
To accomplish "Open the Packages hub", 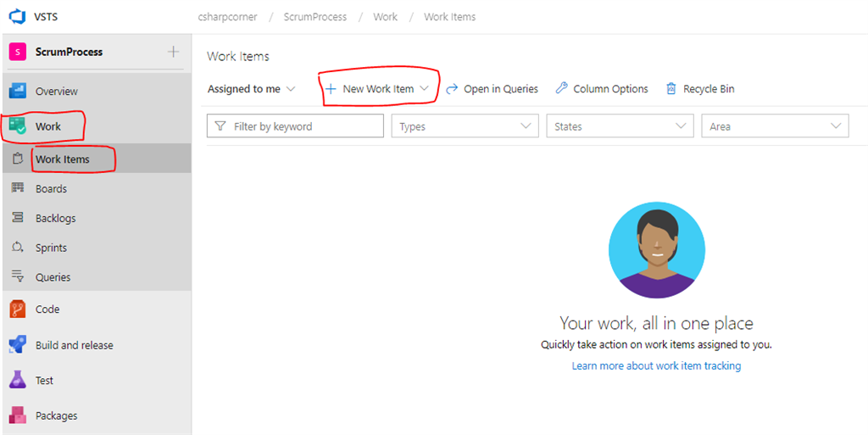I will pos(97,415).
